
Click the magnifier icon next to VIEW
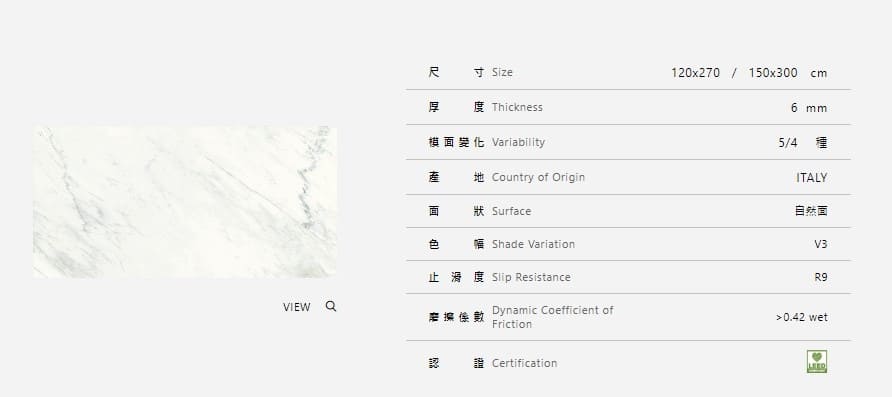[x=331, y=306]
